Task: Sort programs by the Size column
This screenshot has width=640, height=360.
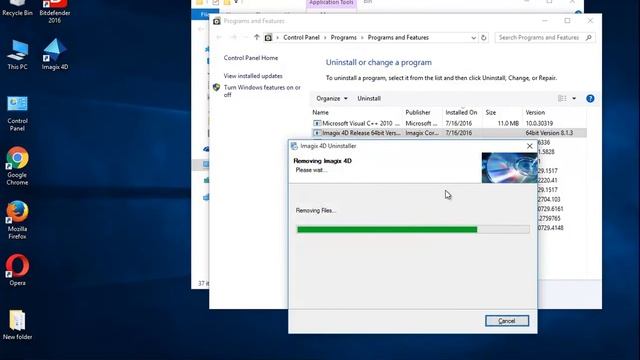Action: tap(491, 112)
